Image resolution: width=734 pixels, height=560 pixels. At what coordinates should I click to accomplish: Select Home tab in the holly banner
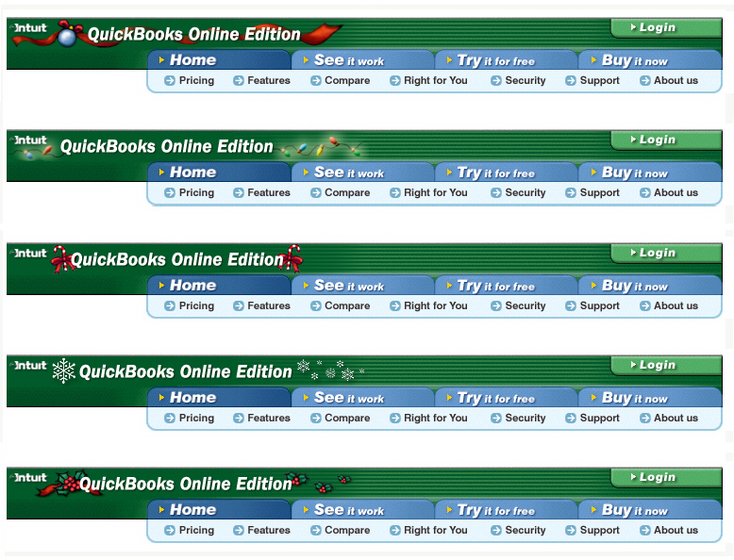(220, 510)
